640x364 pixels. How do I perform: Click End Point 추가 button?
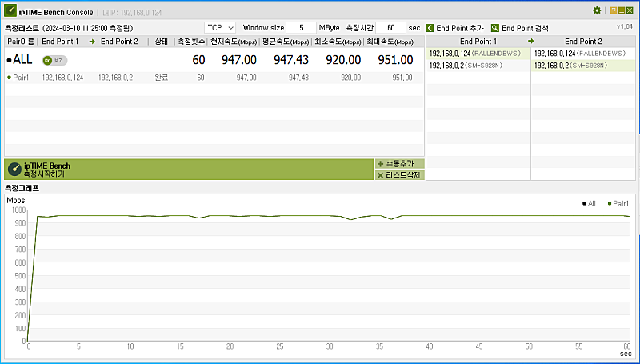(x=454, y=28)
